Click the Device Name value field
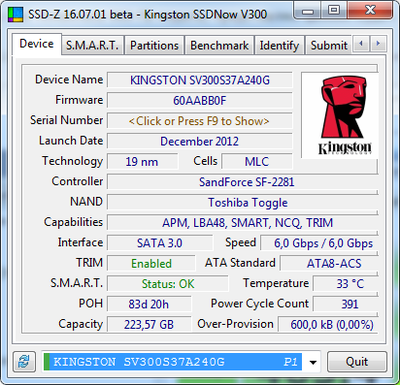The image size is (400, 385). click(x=199, y=80)
